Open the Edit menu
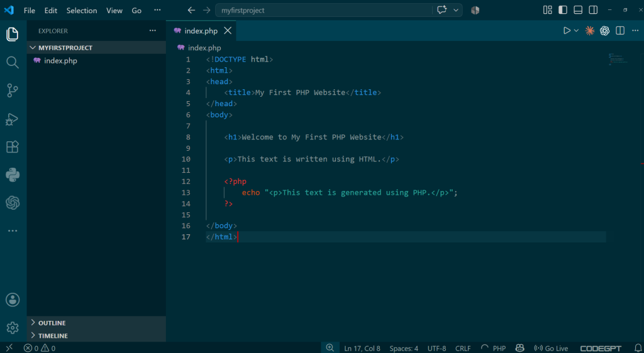644x353 pixels. coord(50,11)
